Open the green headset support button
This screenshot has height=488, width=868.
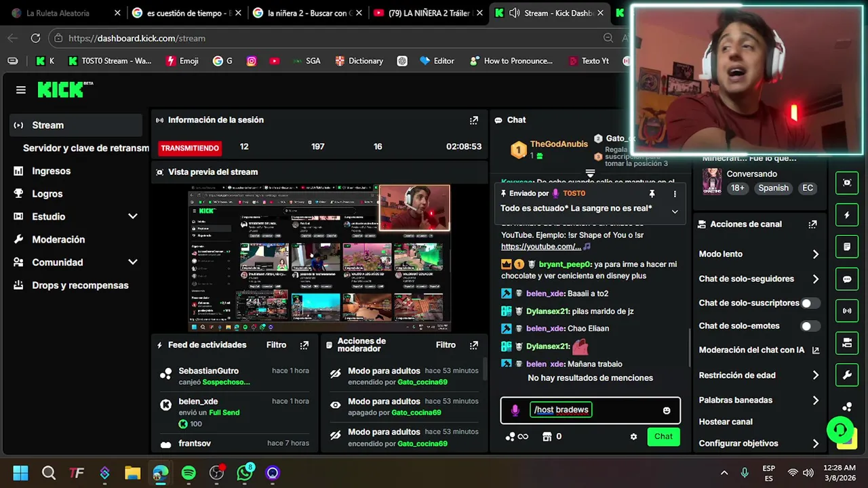click(x=840, y=430)
